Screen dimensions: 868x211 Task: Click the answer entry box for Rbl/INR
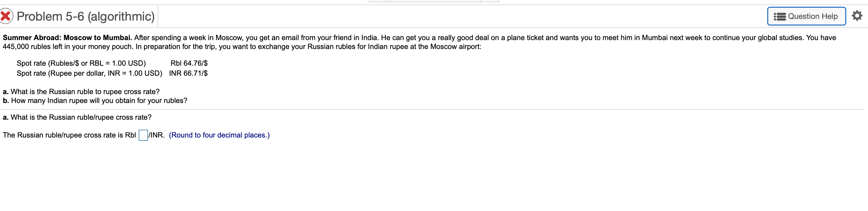tap(143, 135)
